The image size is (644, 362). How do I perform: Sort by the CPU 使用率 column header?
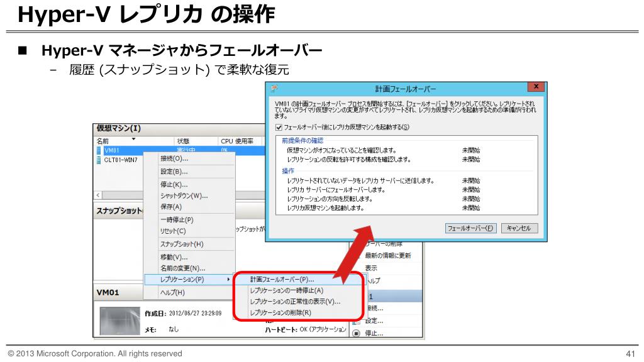click(238, 141)
